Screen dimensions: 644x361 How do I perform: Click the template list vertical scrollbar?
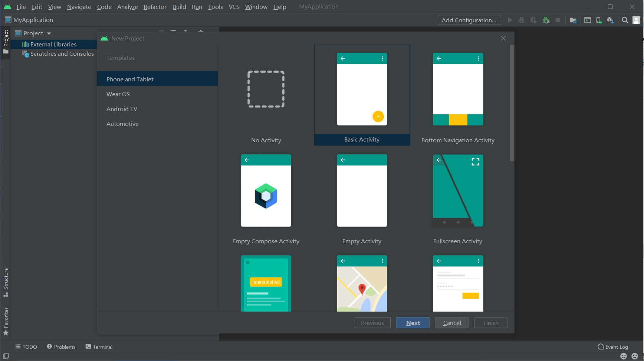tap(512, 103)
